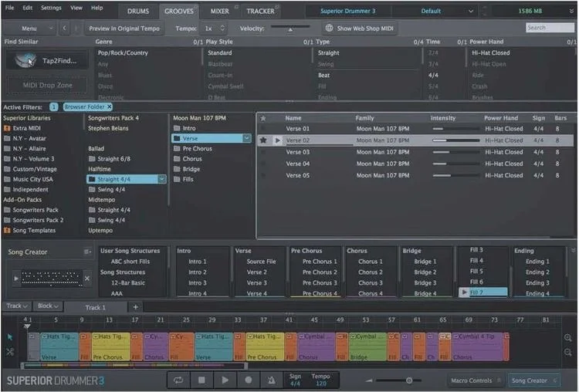Viewport: 579px width, 392px height.
Task: Select the scissors cut tool in timeline
Action: [x=10, y=351]
